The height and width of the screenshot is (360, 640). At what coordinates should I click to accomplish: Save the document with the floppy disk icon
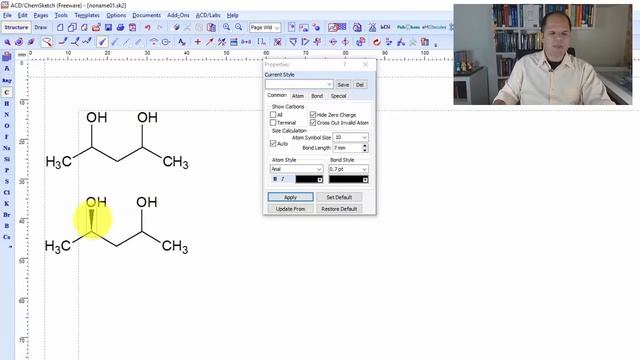click(x=108, y=28)
